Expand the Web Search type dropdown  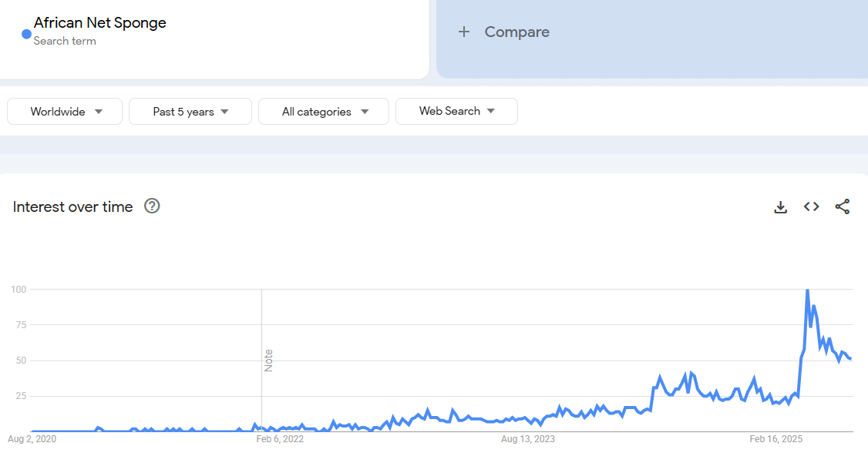(x=456, y=111)
